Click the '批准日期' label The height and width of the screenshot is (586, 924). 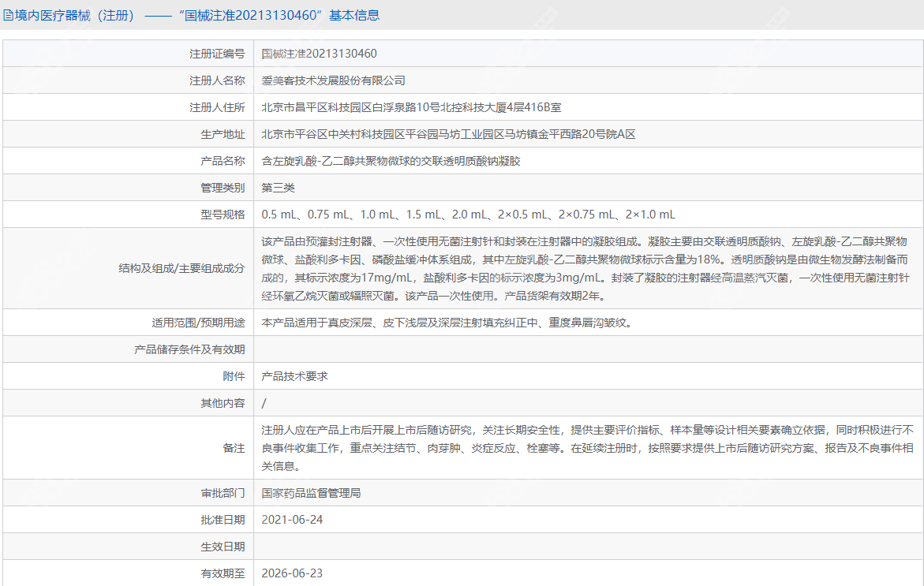pos(223,520)
